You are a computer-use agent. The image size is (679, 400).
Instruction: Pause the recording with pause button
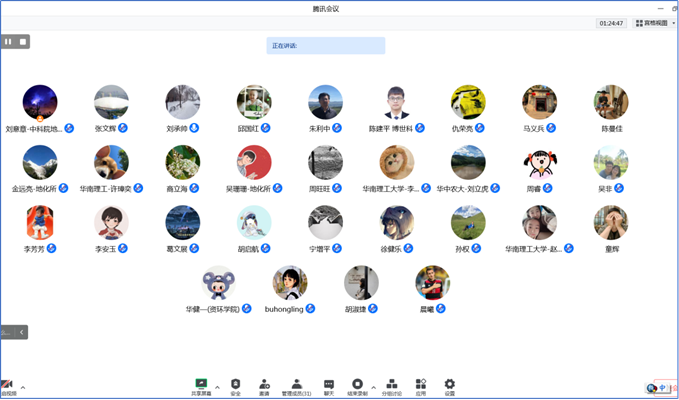coord(9,41)
